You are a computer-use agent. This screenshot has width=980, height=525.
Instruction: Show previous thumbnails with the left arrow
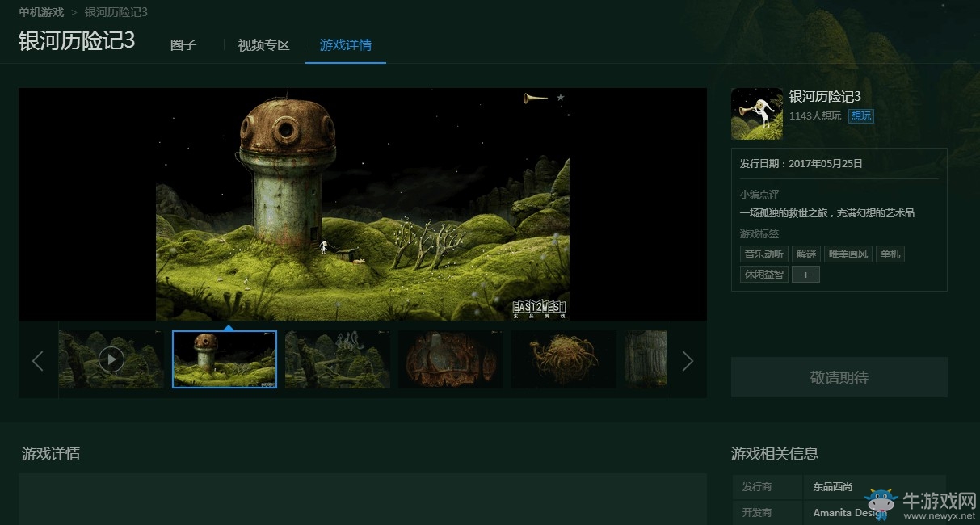pyautogui.click(x=37, y=360)
